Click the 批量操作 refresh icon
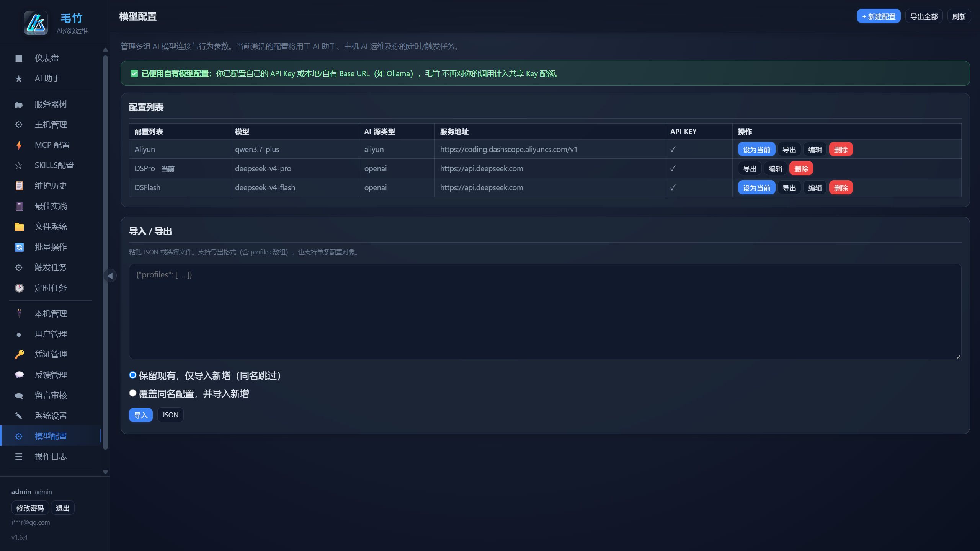The width and height of the screenshot is (980, 551). point(19,247)
